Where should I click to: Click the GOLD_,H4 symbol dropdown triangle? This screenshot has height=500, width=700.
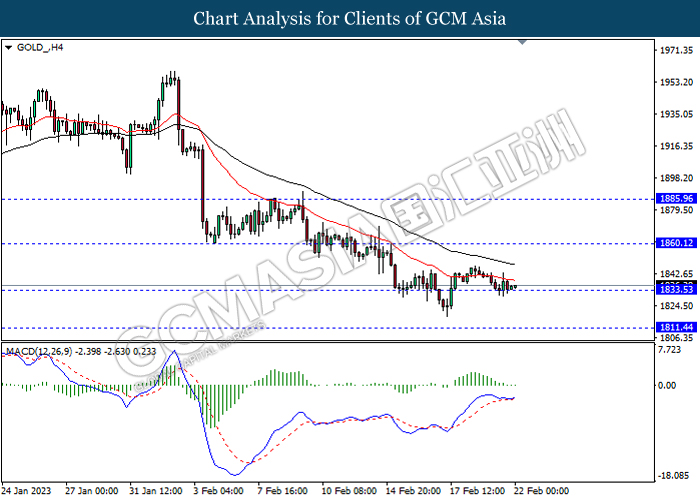click(x=8, y=47)
